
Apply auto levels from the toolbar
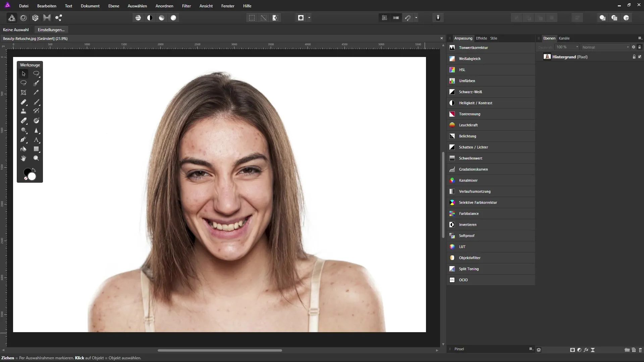(x=138, y=18)
